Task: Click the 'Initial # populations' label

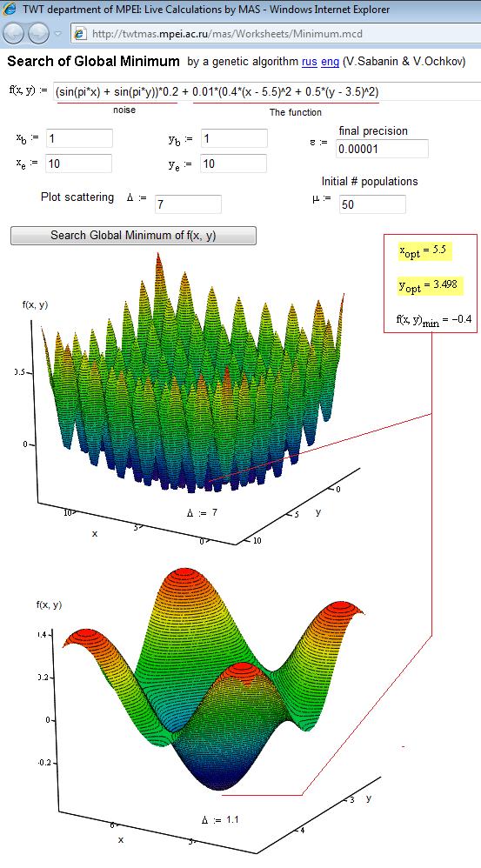Action: coord(370,182)
